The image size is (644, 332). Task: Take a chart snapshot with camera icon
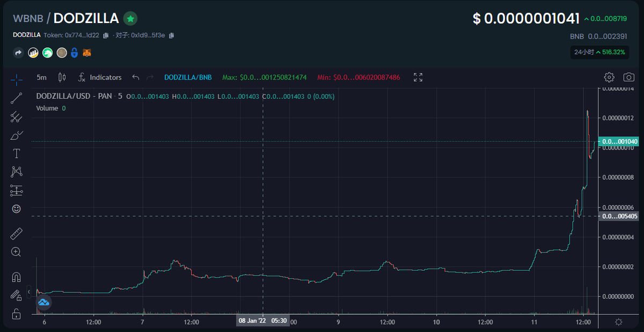(629, 77)
